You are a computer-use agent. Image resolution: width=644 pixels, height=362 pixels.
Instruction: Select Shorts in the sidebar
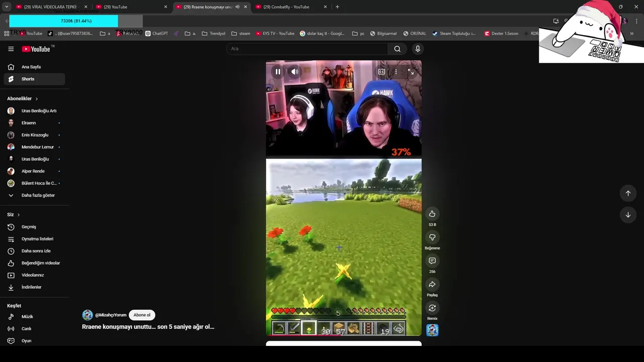(34, 79)
